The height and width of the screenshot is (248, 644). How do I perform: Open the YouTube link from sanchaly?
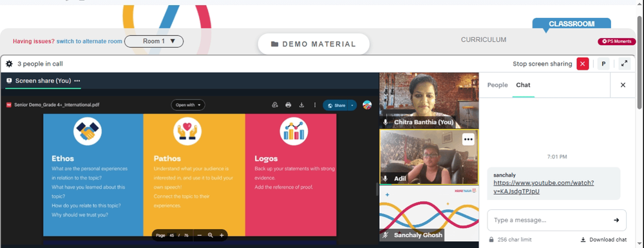[x=544, y=187]
